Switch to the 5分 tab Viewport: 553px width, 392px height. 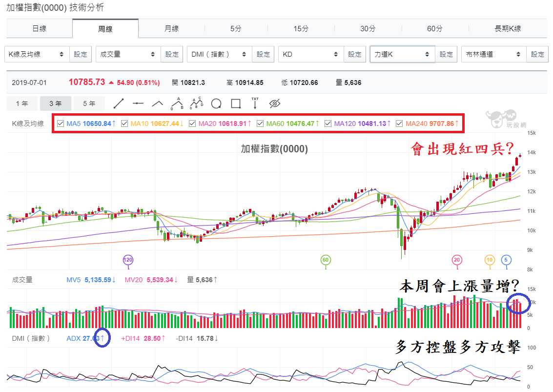tap(236, 29)
